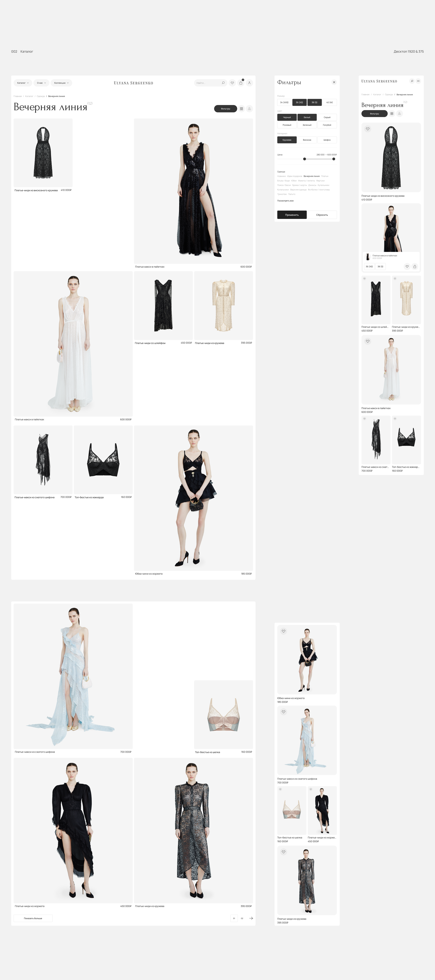Click user account icon in desktop header
The height and width of the screenshot is (980, 435).
tap(249, 83)
